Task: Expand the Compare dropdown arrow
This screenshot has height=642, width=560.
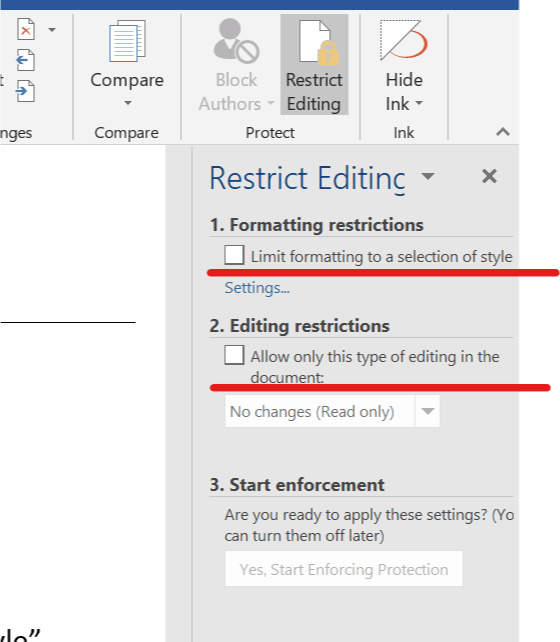Action: tap(128, 103)
